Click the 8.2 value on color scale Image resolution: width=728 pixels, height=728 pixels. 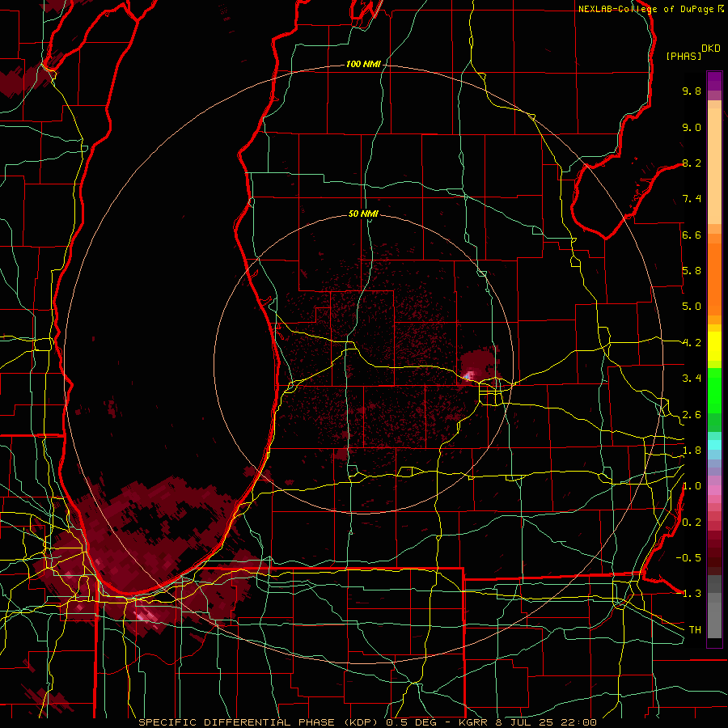coord(692,163)
